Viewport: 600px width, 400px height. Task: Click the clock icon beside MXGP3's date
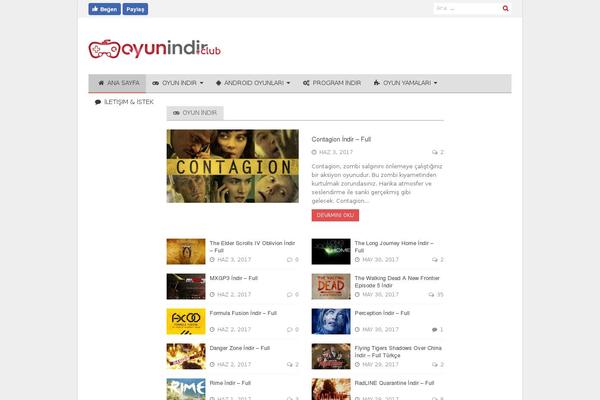pyautogui.click(x=212, y=295)
